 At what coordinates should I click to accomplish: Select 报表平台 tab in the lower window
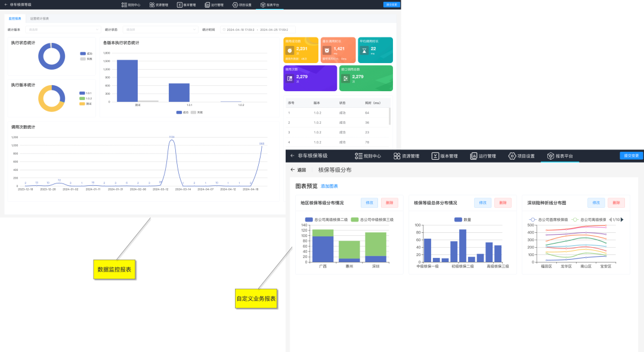pos(560,156)
